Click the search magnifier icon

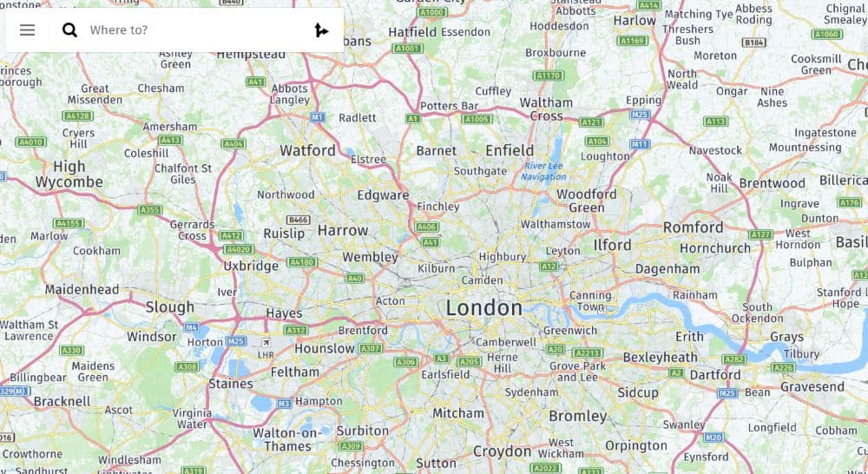point(69,30)
